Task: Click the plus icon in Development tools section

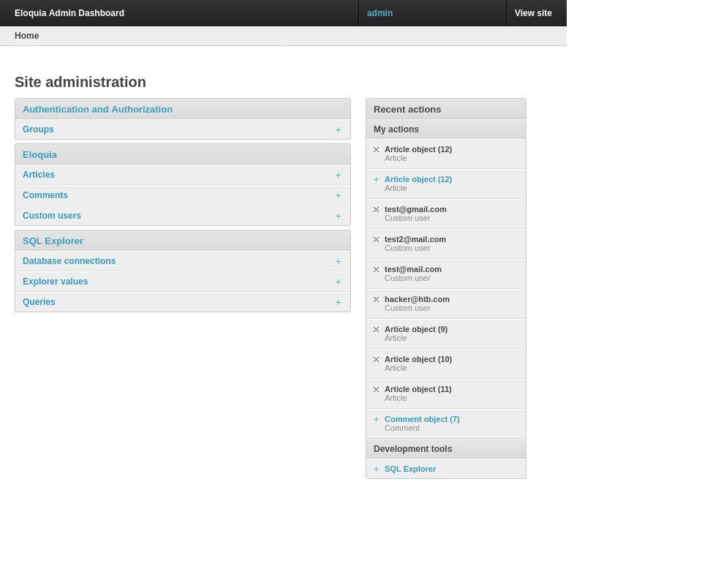Action: click(376, 470)
